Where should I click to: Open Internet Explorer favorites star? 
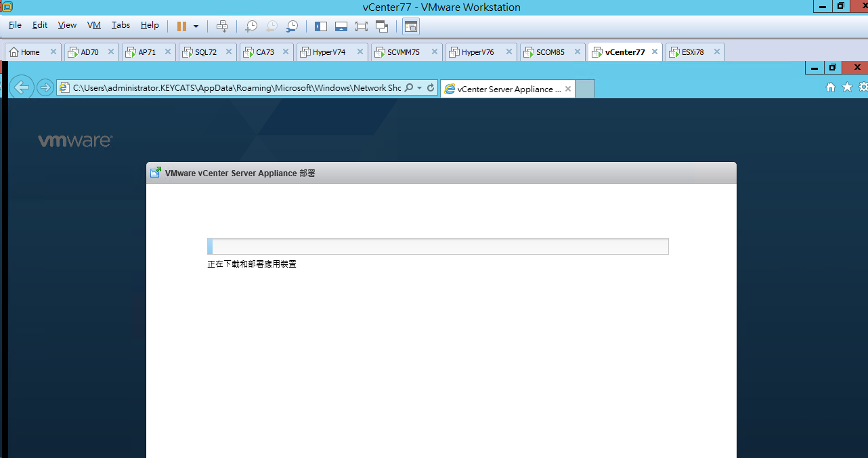[x=847, y=87]
